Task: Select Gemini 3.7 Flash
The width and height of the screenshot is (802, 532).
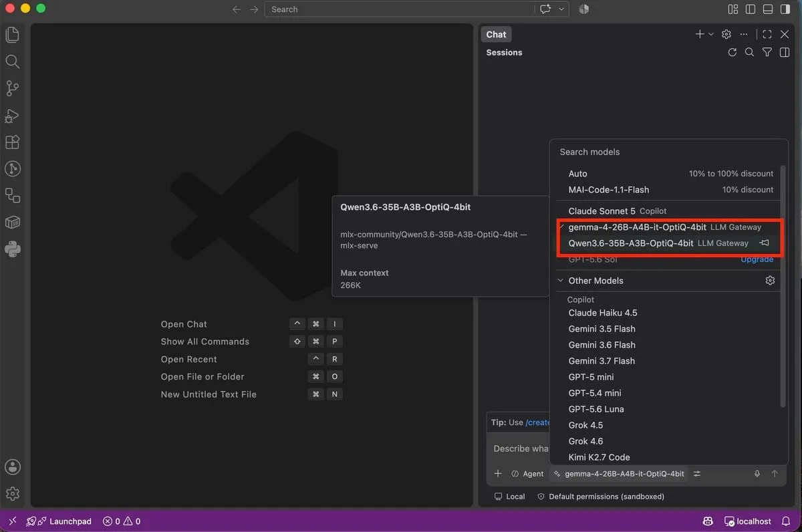Action: point(668,361)
